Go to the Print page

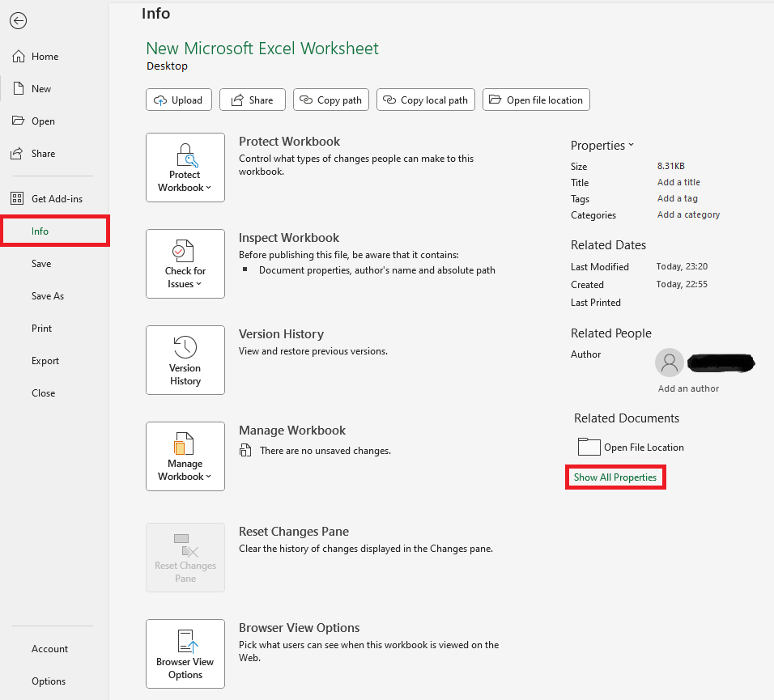(42, 329)
